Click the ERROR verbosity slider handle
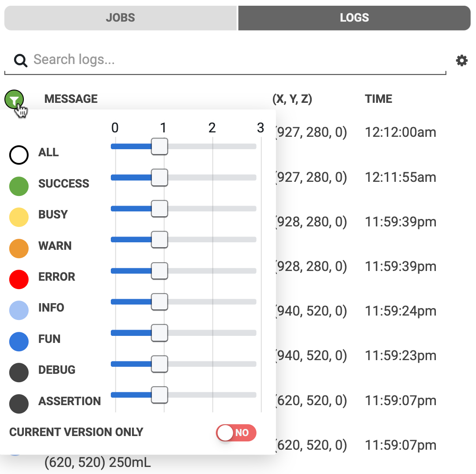This screenshot has width=476, height=474. click(x=160, y=271)
